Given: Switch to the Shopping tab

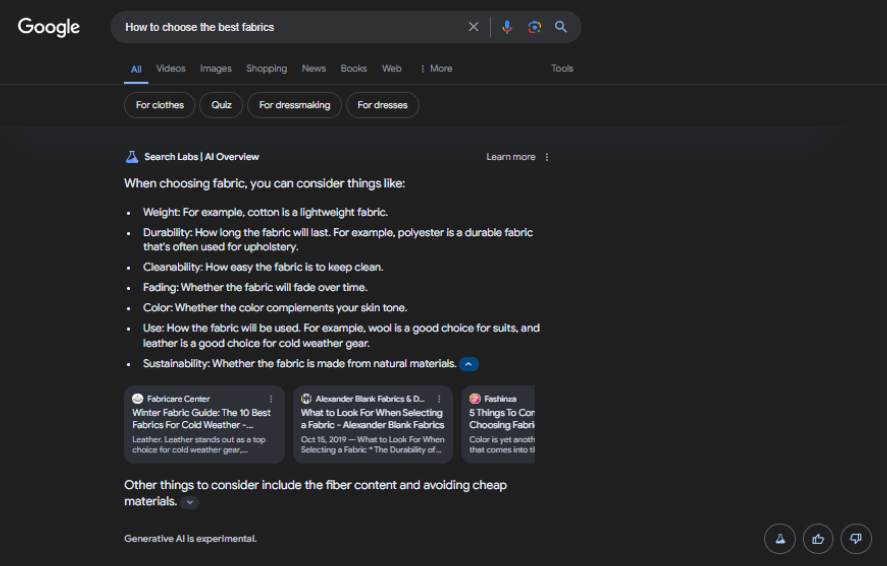Looking at the screenshot, I should coord(266,69).
